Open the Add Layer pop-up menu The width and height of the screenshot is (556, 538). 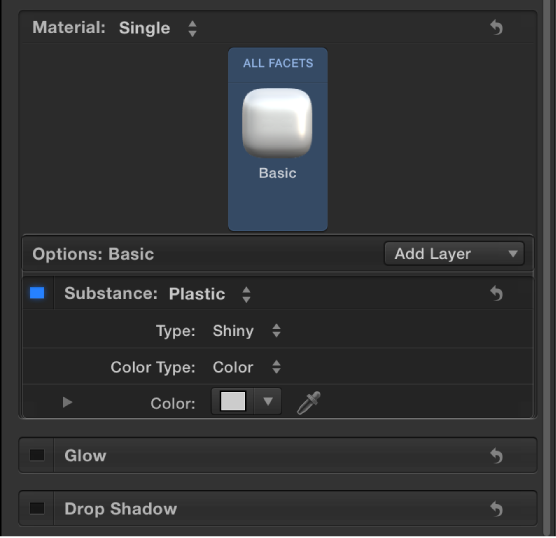click(x=454, y=254)
